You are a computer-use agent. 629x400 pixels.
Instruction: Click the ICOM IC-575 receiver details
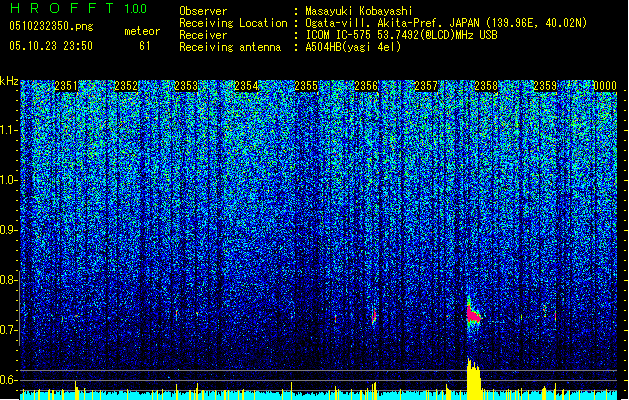pos(401,35)
